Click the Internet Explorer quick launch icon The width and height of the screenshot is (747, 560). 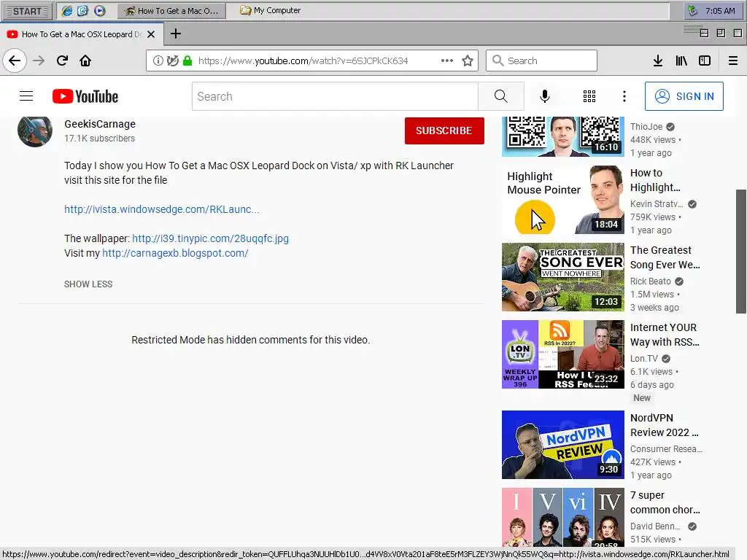point(67,10)
